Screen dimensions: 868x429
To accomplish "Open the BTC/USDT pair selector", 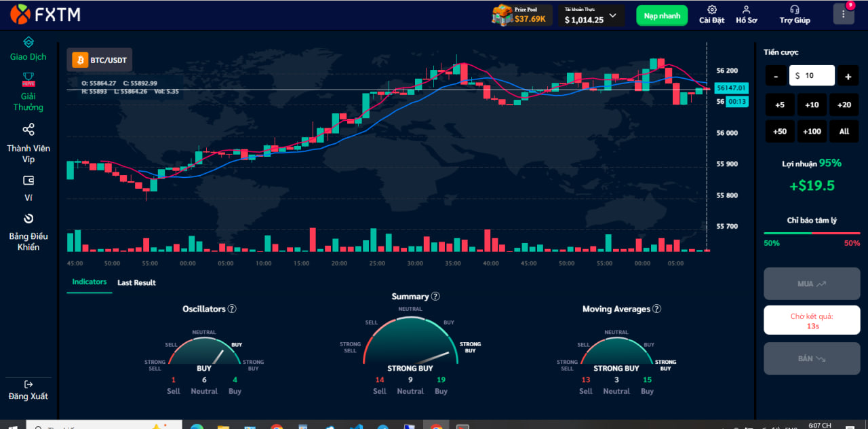I will (x=100, y=60).
